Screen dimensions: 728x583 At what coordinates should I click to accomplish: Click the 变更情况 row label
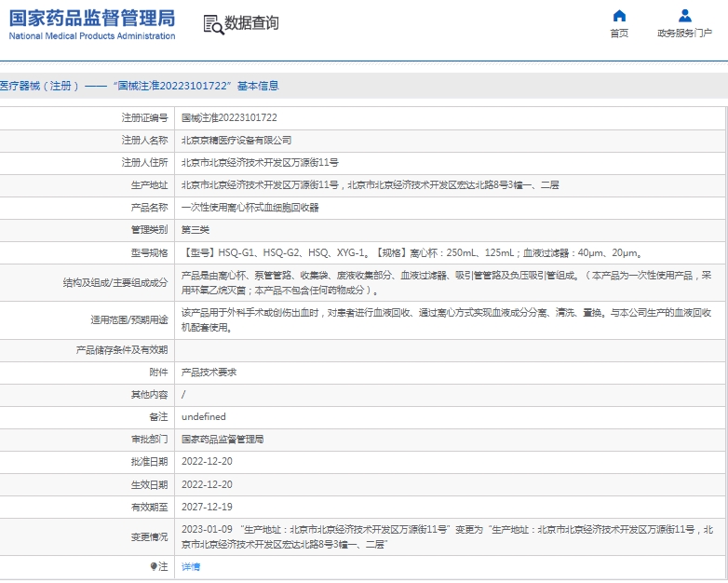point(149,537)
